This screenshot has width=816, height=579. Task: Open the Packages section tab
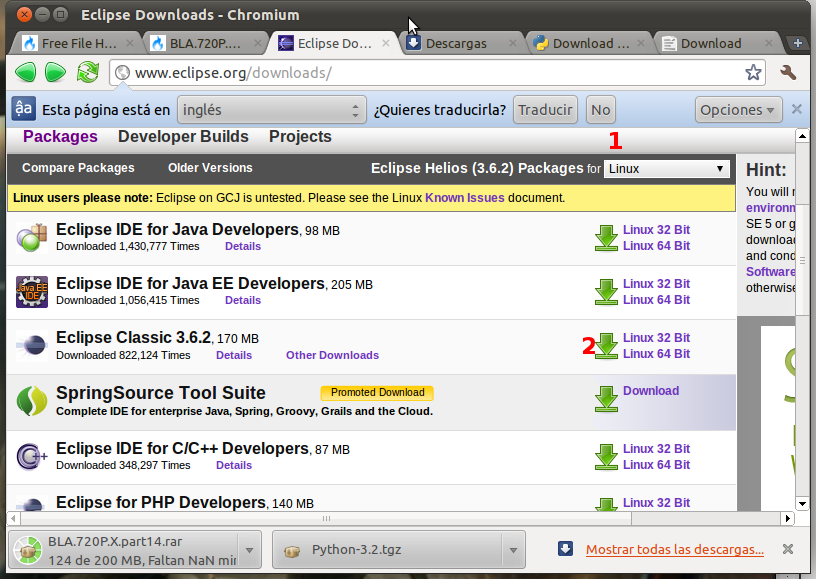coord(60,136)
